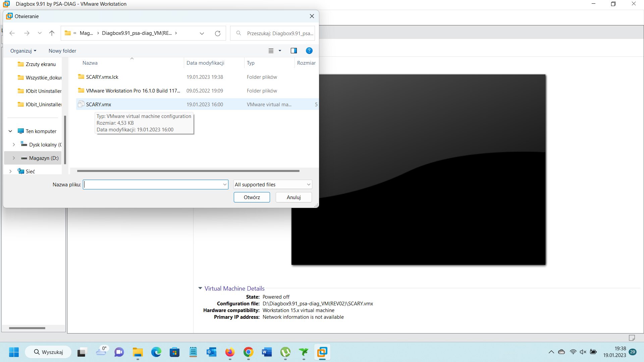Create a new folder with Nowy folder
The width and height of the screenshot is (644, 362).
[62, 51]
